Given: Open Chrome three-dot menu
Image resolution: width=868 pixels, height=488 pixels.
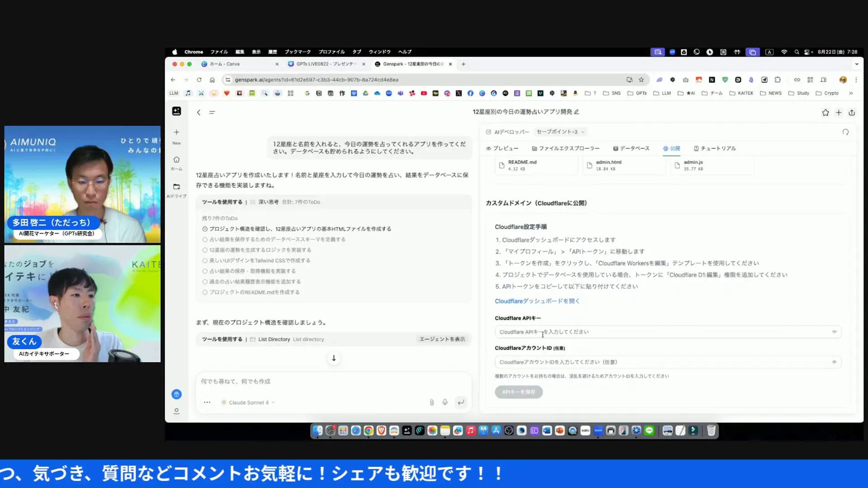Looking at the screenshot, I should coord(856,80).
